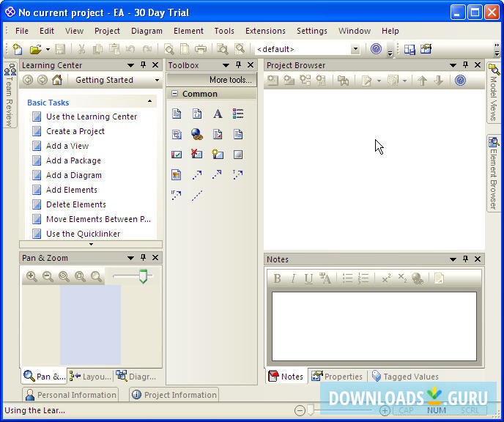
Task: Click the Learning Center home icon
Action: tap(57, 80)
